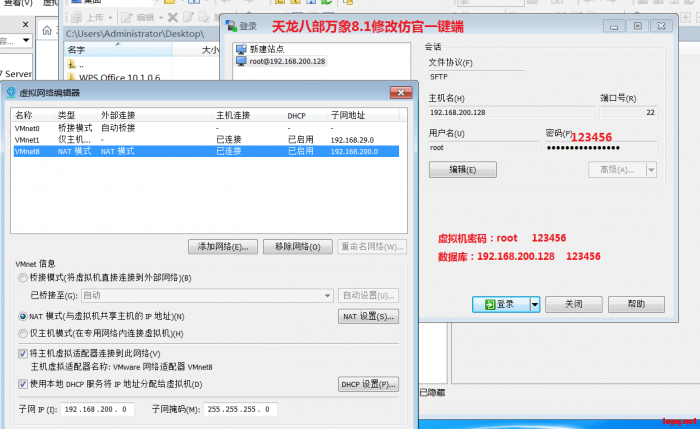Open the parent folder '..' entry icon
The width and height of the screenshot is (700, 429).
pos(71,65)
